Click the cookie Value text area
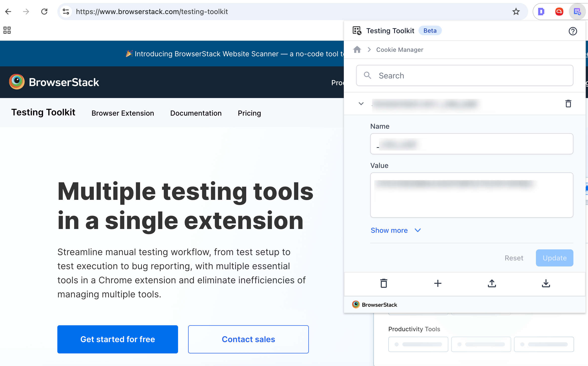Viewport: 588px width, 366px height. (472, 195)
